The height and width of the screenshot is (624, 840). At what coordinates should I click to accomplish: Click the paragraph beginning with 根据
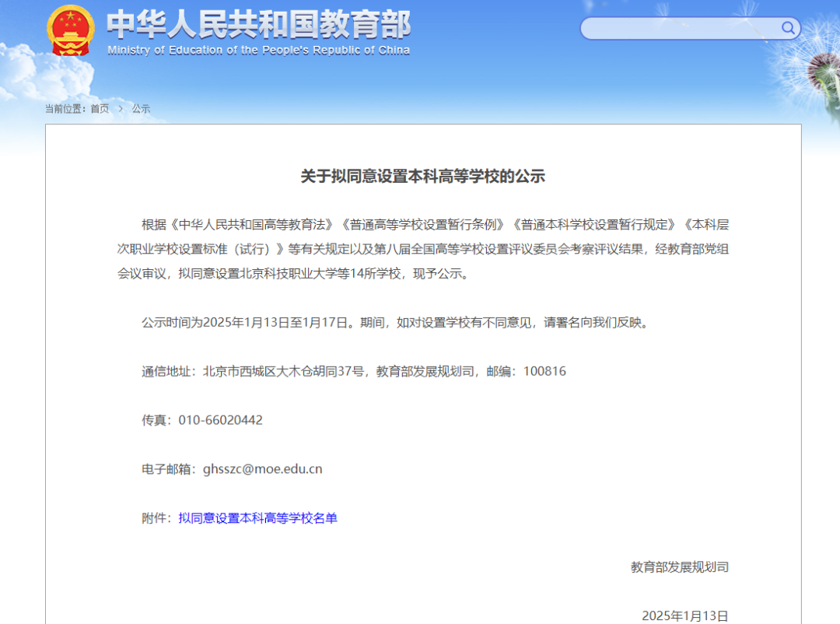[423, 249]
